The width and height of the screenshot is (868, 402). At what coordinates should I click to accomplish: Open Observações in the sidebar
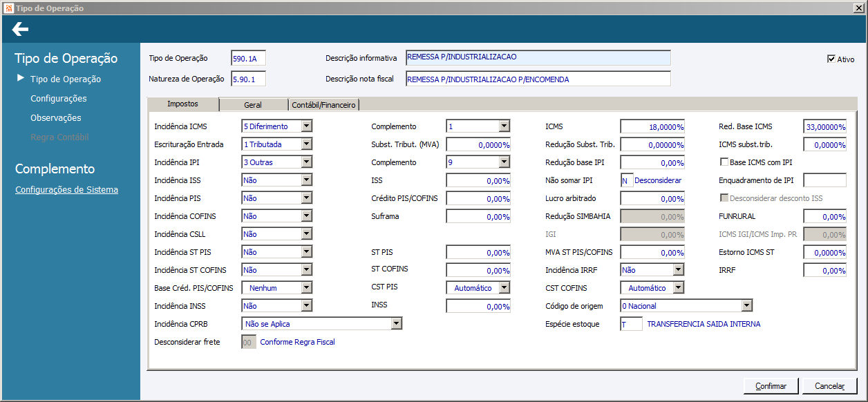tap(56, 117)
